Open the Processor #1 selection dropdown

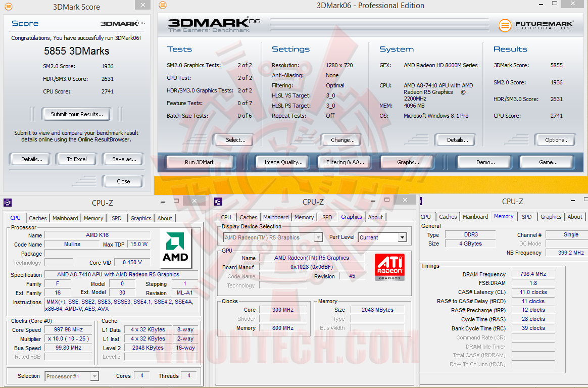[x=94, y=376]
